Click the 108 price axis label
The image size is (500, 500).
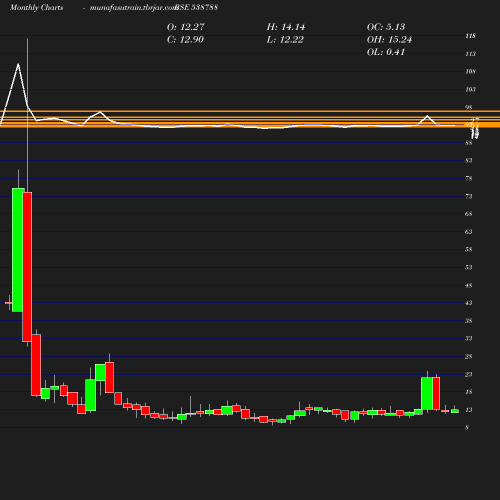pos(471,71)
